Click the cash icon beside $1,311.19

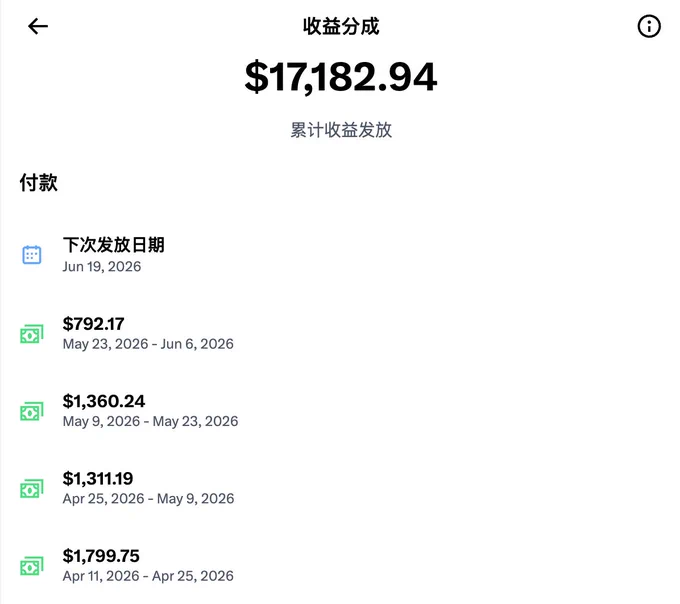pos(32,489)
